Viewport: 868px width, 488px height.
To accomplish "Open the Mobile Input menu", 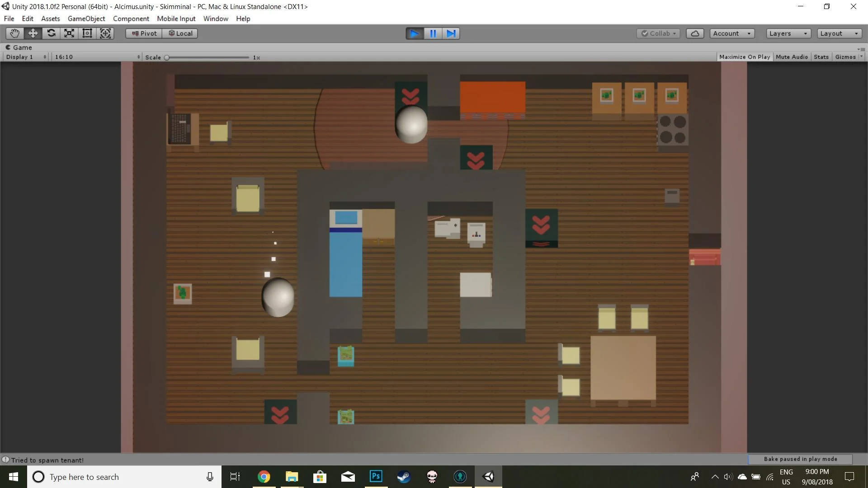I will click(176, 19).
